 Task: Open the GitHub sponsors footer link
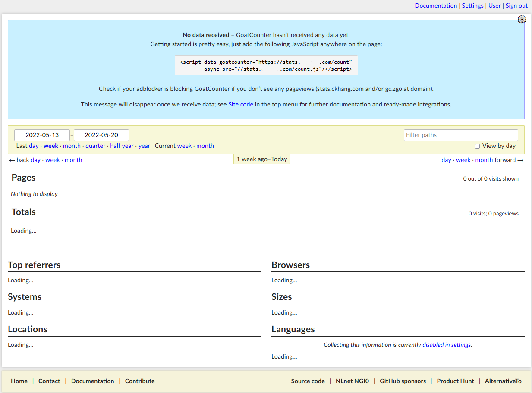403,381
